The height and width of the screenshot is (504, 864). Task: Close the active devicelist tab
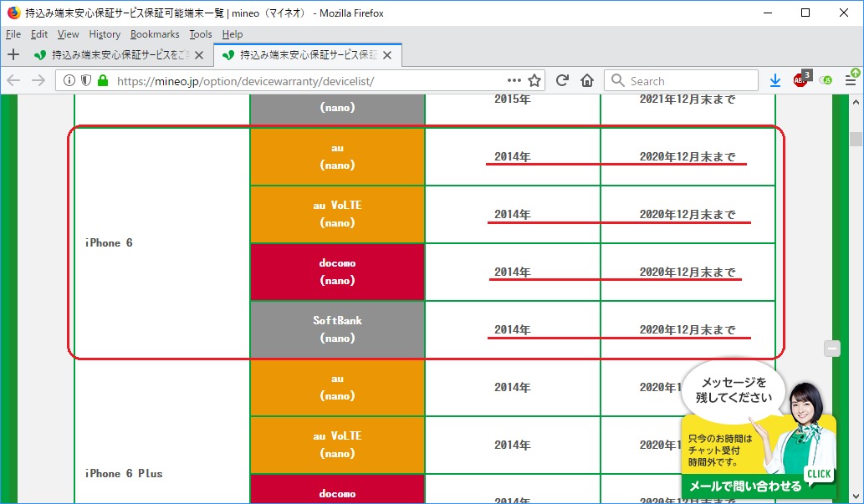tap(389, 55)
